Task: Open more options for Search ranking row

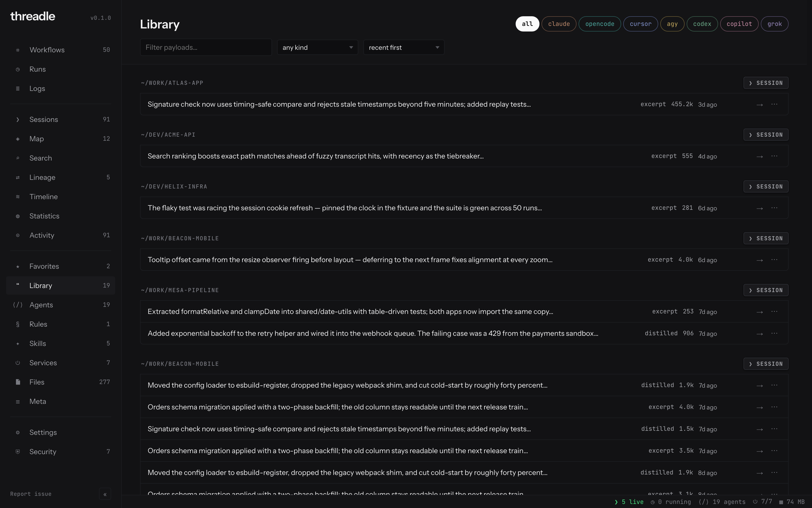Action: coord(774,156)
